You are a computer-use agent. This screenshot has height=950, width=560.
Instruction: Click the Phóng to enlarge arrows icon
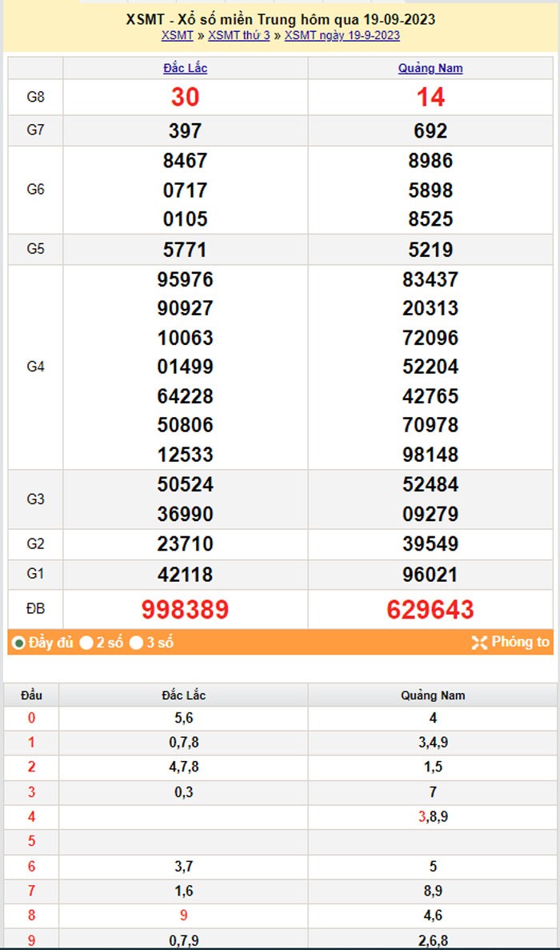(x=479, y=643)
